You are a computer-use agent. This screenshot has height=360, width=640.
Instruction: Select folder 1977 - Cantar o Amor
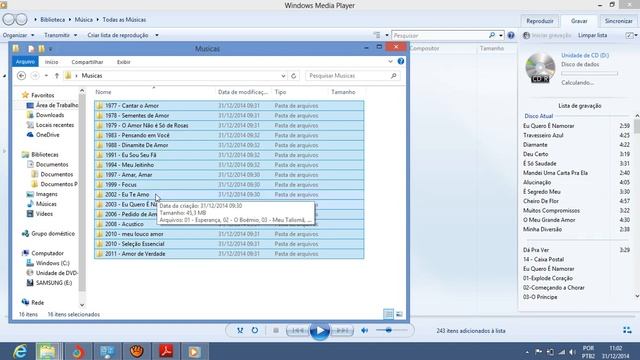(229, 106)
